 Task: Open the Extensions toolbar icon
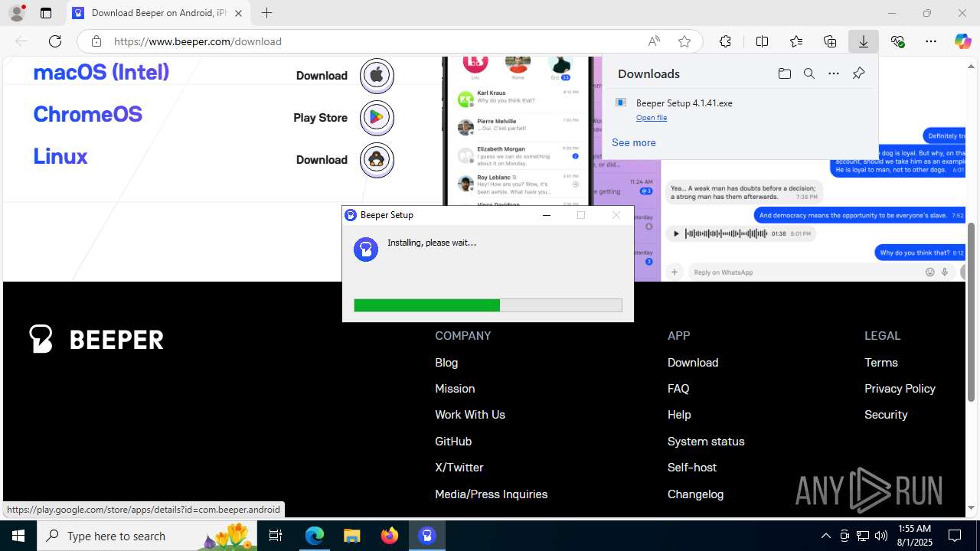tap(725, 41)
